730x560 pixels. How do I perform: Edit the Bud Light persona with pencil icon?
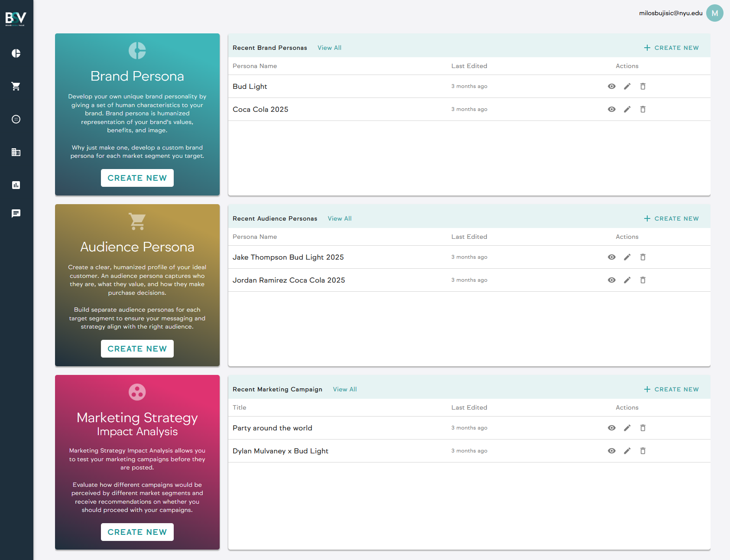627,86
